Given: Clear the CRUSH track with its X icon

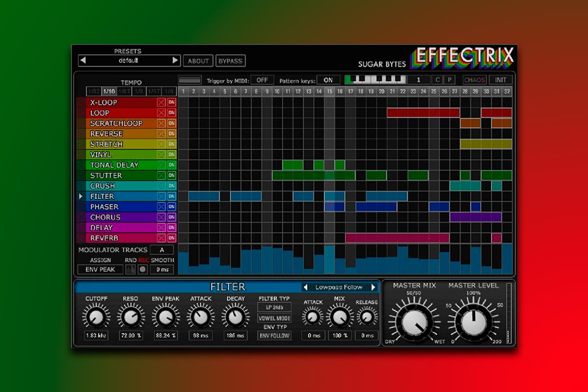Looking at the screenshot, I should pyautogui.click(x=161, y=186).
